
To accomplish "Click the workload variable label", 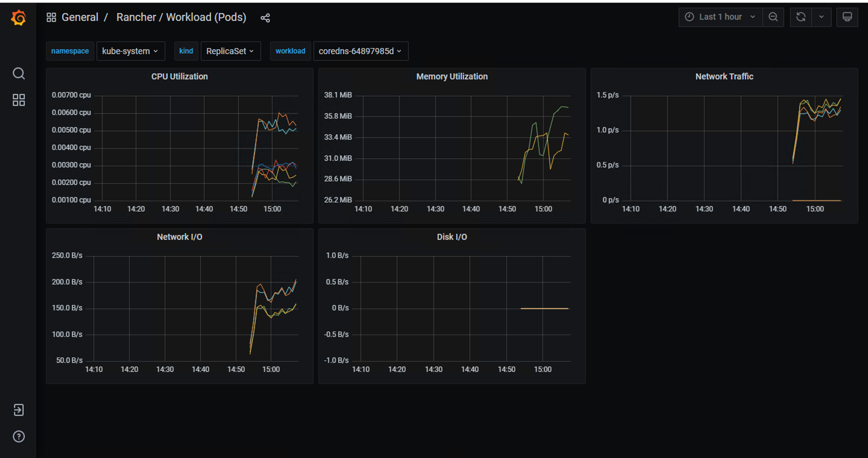I will pyautogui.click(x=291, y=51).
